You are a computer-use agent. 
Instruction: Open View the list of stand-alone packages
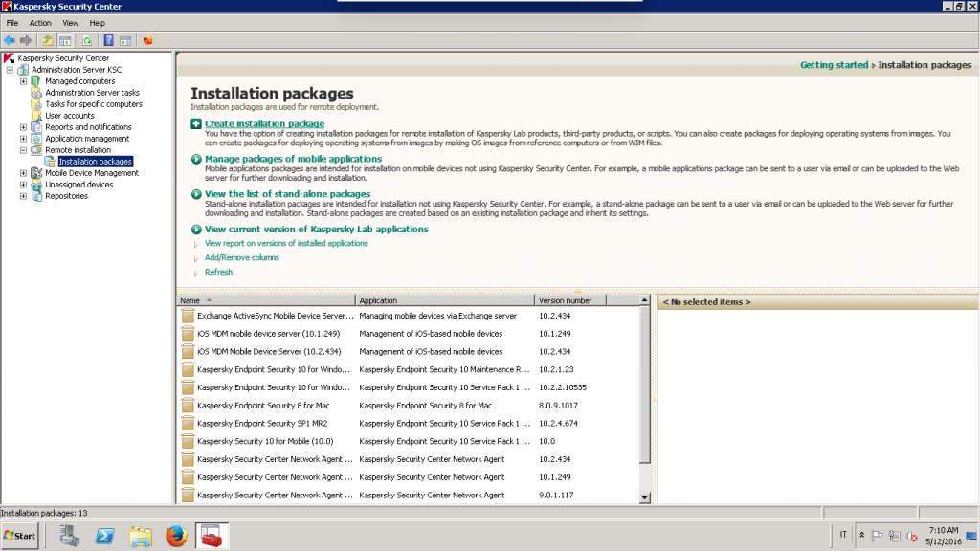287,194
